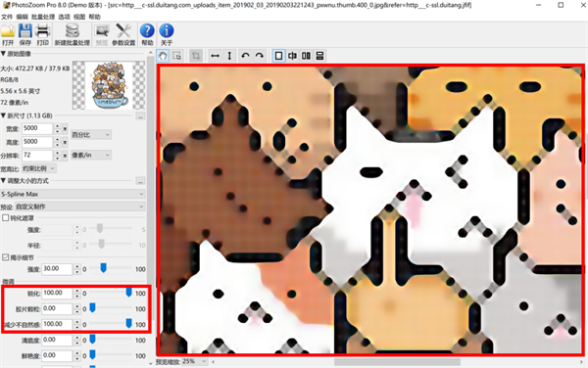Switch to side-by-side vertical preview layout

point(306,56)
